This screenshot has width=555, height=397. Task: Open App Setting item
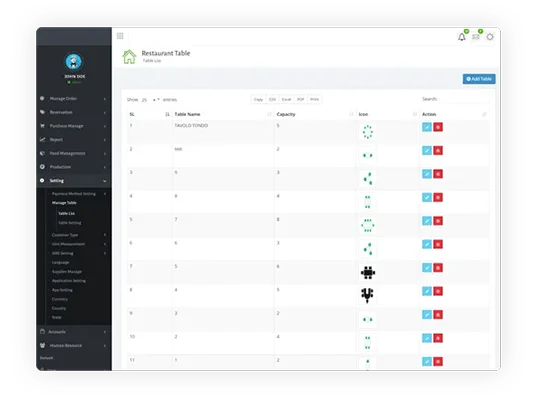(x=62, y=290)
